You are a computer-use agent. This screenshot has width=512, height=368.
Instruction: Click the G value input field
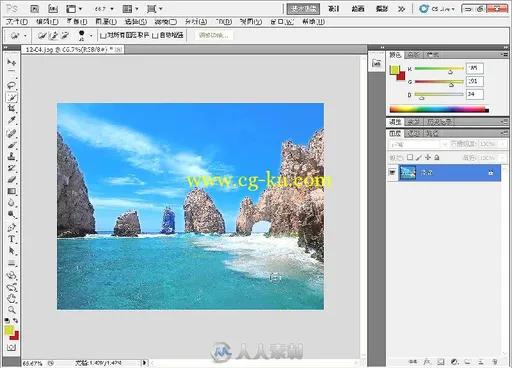click(475, 81)
